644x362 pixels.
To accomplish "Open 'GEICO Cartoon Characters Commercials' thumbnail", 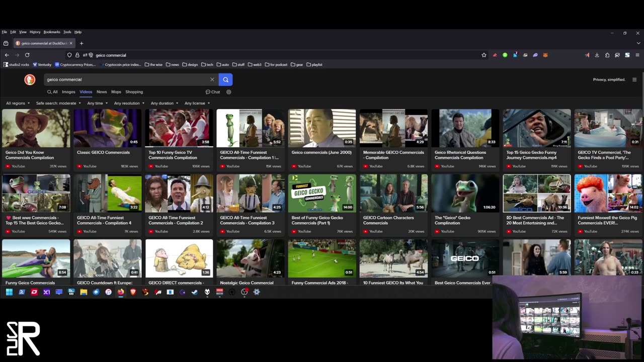I will click(x=393, y=193).
